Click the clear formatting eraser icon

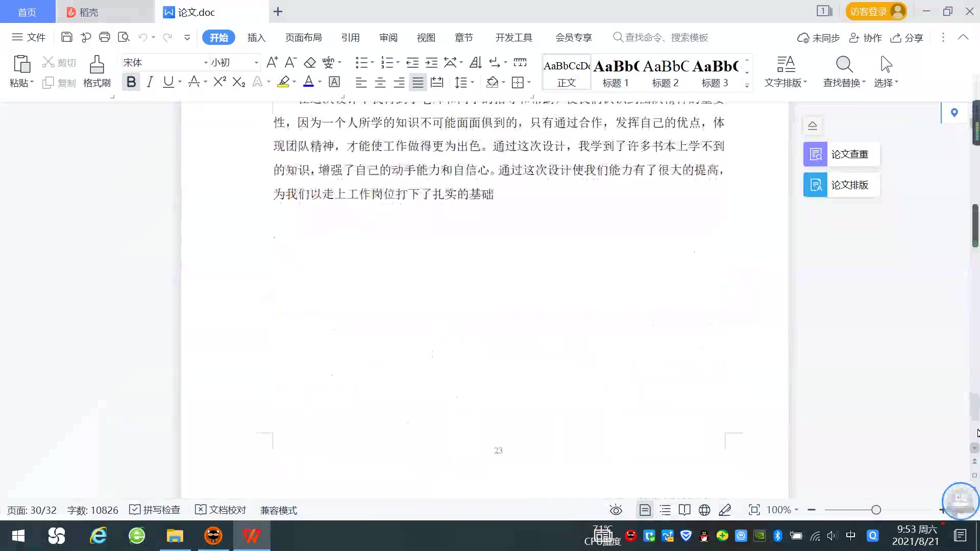[310, 63]
